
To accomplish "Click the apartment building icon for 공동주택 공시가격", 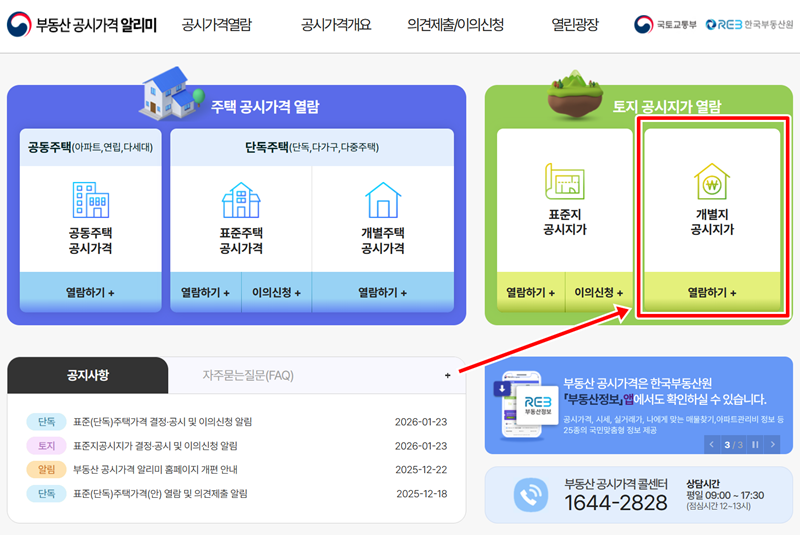I will (91, 200).
